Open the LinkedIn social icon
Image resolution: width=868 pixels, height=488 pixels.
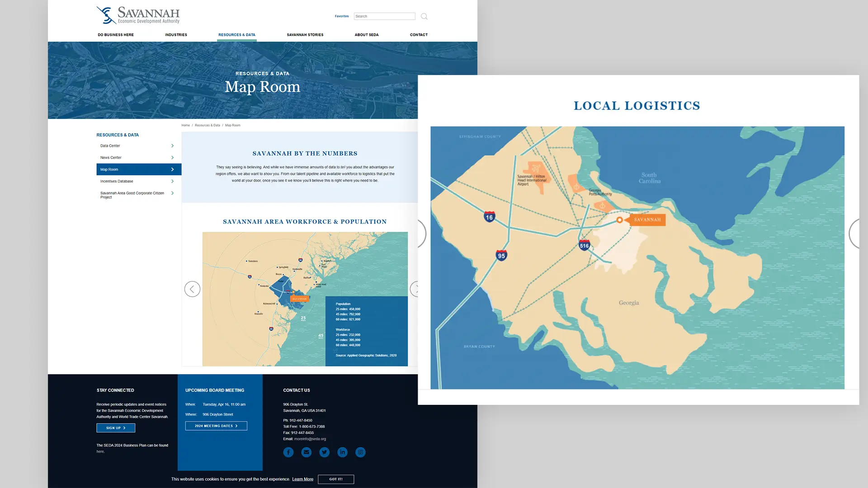343,452
